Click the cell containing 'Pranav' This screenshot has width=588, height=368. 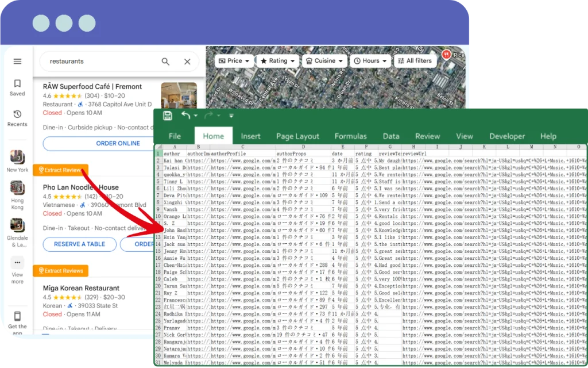click(x=175, y=328)
